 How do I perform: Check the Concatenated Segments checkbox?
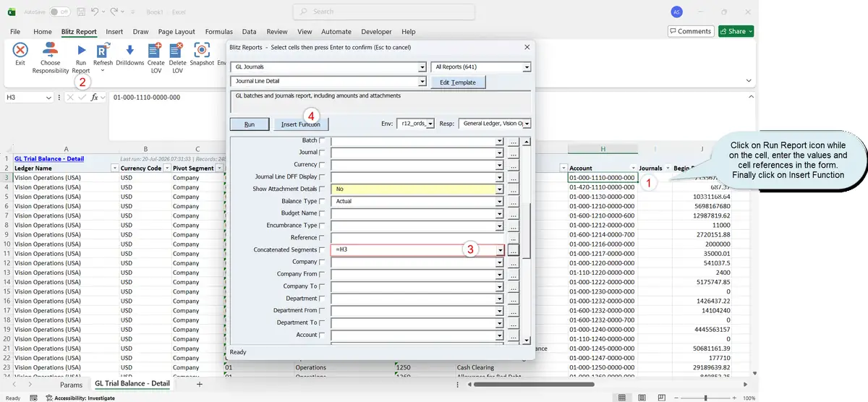pos(323,249)
